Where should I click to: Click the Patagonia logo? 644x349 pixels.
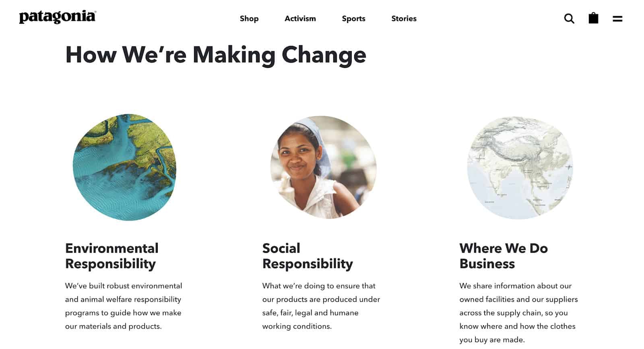coord(58,17)
